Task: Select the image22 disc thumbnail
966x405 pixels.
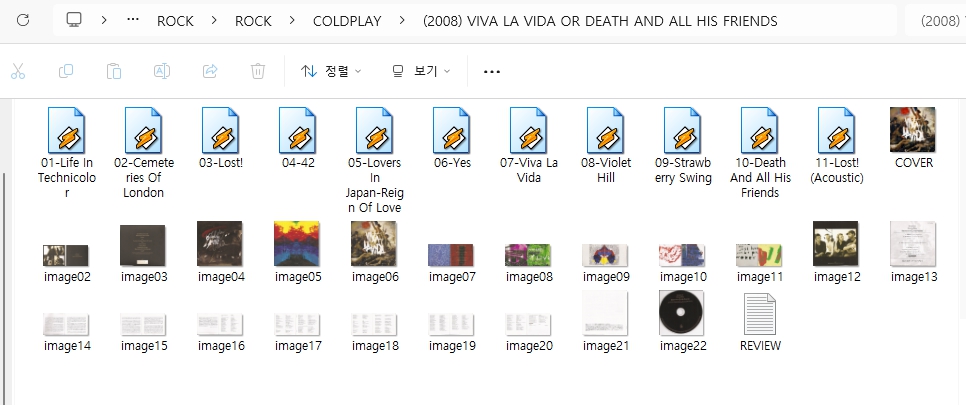Action: click(x=682, y=322)
